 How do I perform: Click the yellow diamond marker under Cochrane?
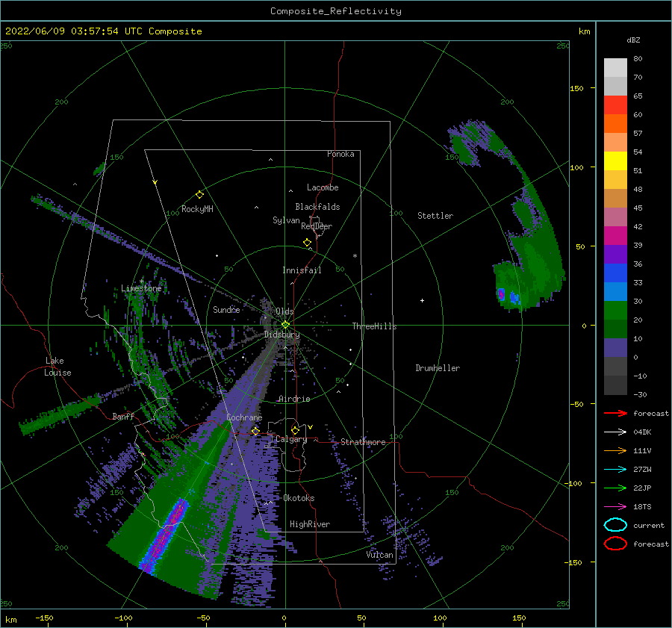coord(255,431)
